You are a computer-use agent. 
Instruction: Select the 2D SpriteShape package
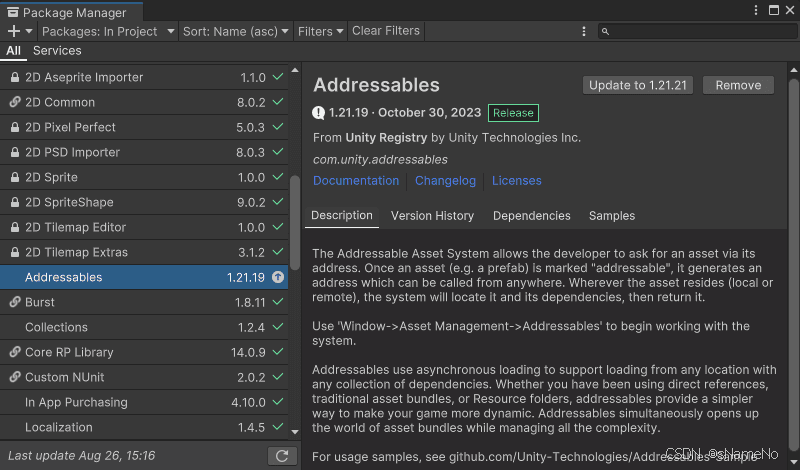(x=144, y=202)
